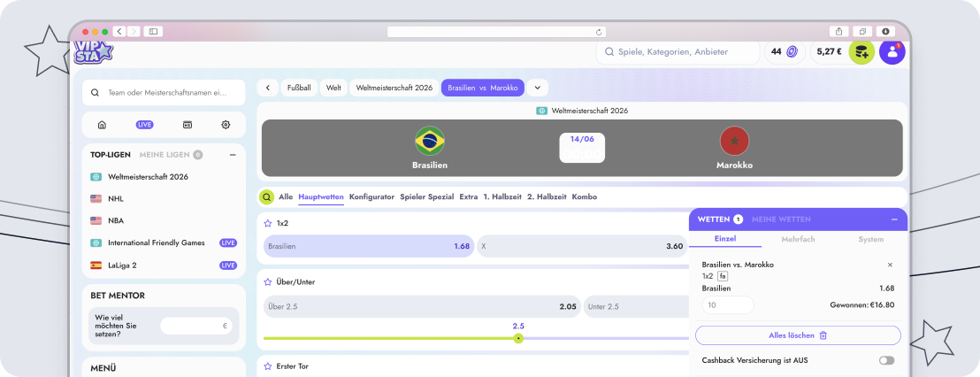
Task: Click the browser reload icon
Action: tap(599, 32)
